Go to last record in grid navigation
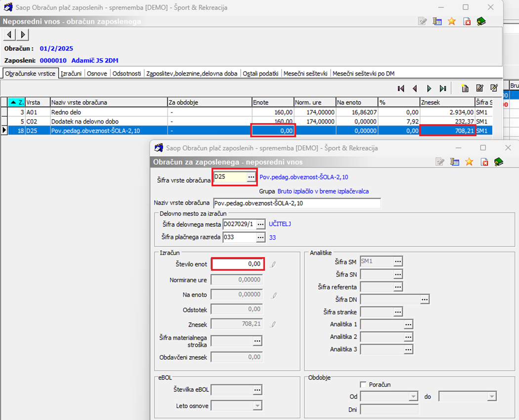Image resolution: width=519 pixels, height=420 pixels. [x=443, y=88]
